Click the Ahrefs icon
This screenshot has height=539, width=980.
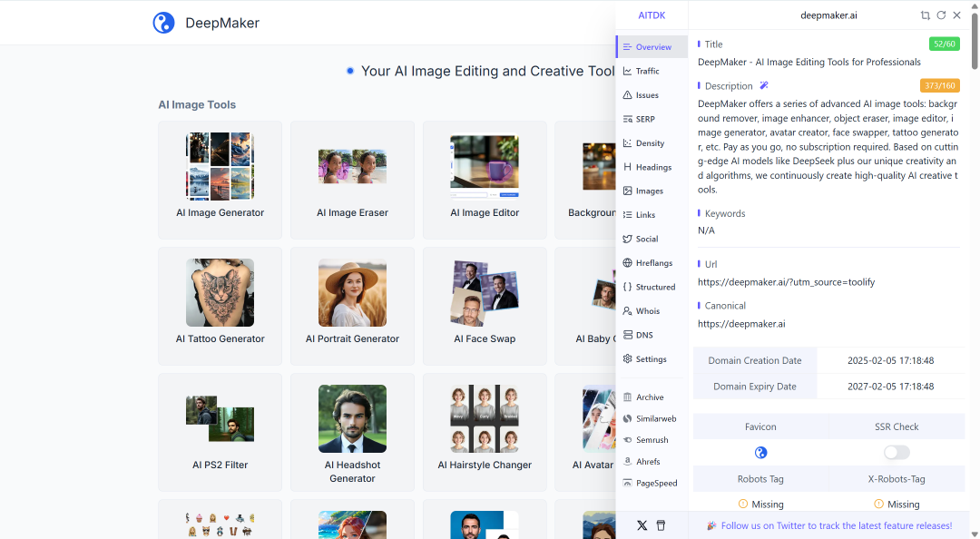tap(628, 462)
